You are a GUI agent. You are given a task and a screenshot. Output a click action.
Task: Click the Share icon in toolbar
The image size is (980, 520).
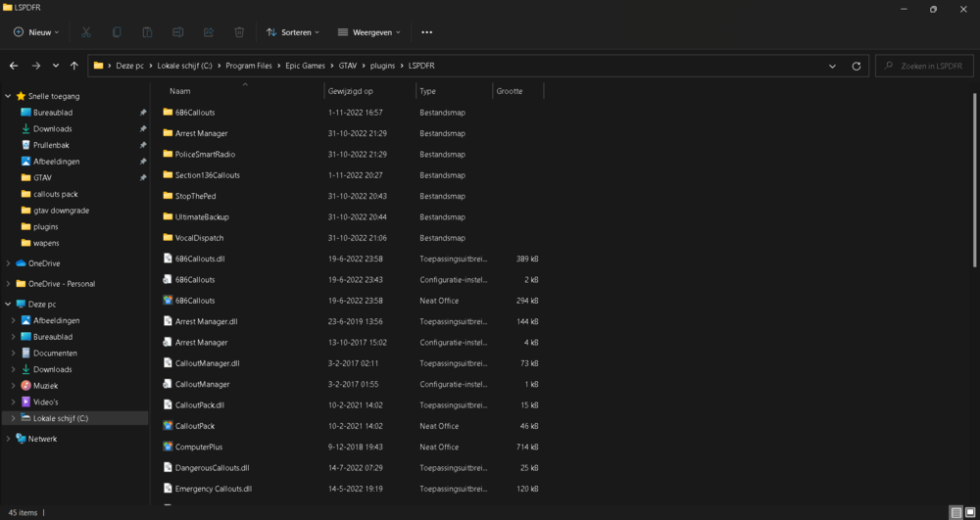209,32
